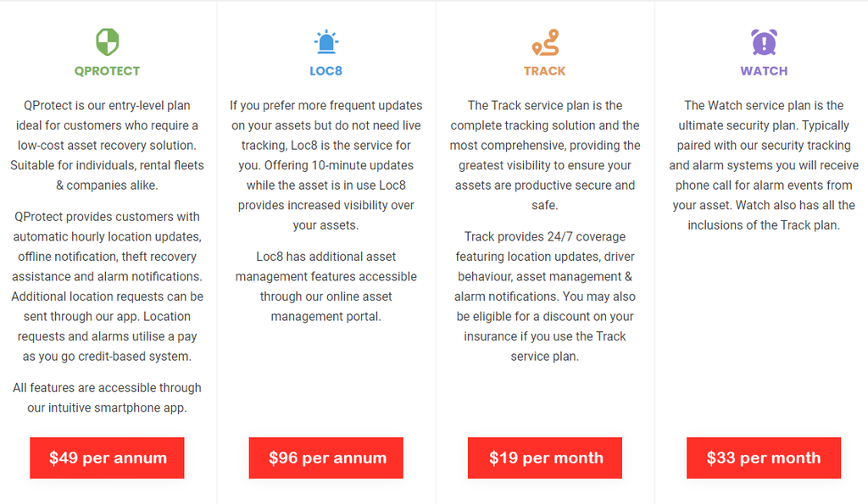The height and width of the screenshot is (504, 868).
Task: Select the QPROTECT plan heading
Action: pyautogui.click(x=107, y=71)
